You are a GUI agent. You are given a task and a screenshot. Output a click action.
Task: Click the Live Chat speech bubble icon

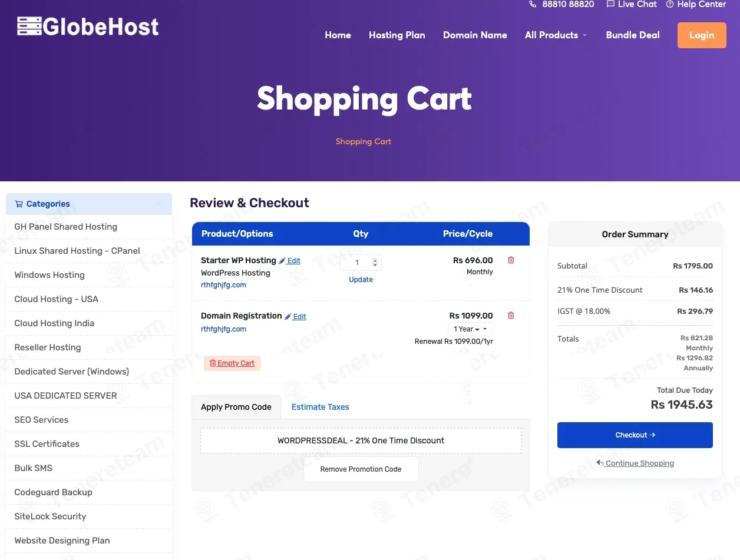point(609,4)
